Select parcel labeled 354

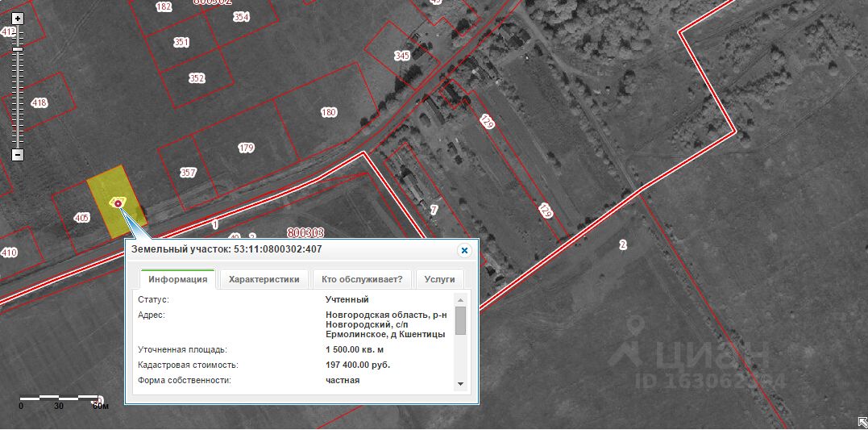click(241, 17)
